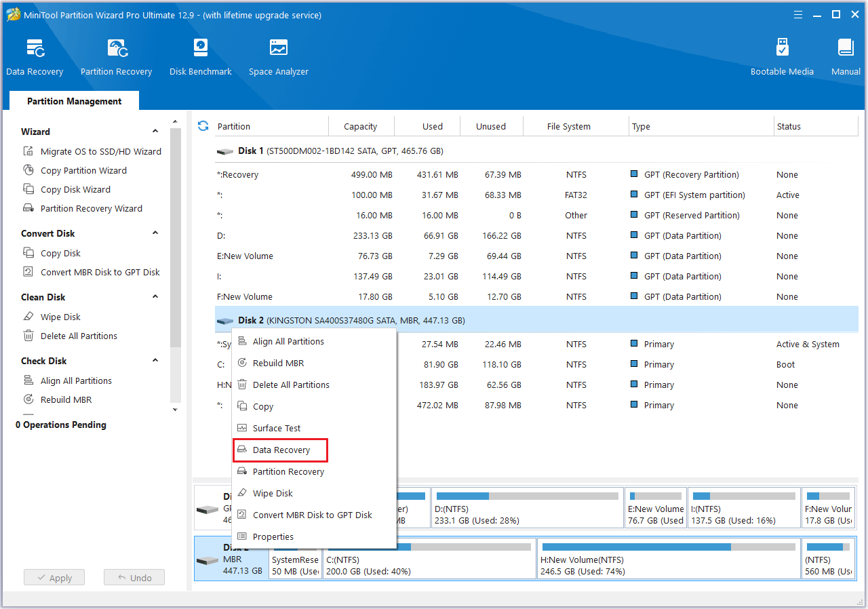868x609 pixels.
Task: Sort by Capacity column header
Action: click(361, 126)
